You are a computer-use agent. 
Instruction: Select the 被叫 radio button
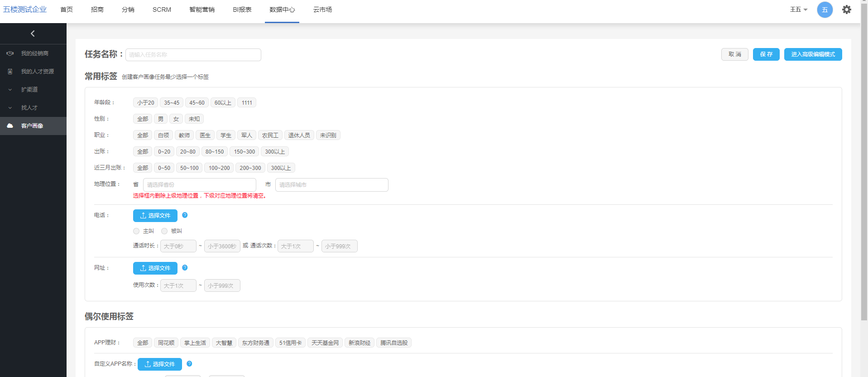164,231
